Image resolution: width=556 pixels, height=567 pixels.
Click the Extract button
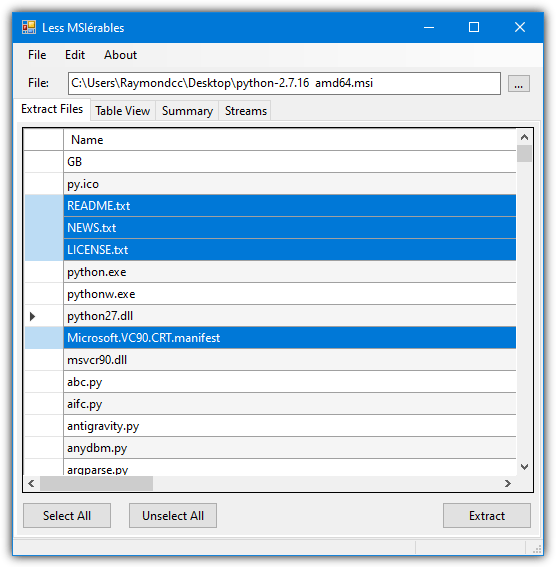[x=487, y=516]
